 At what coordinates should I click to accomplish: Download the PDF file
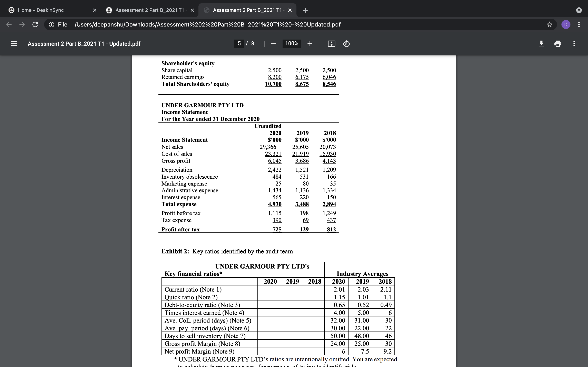[x=541, y=43]
